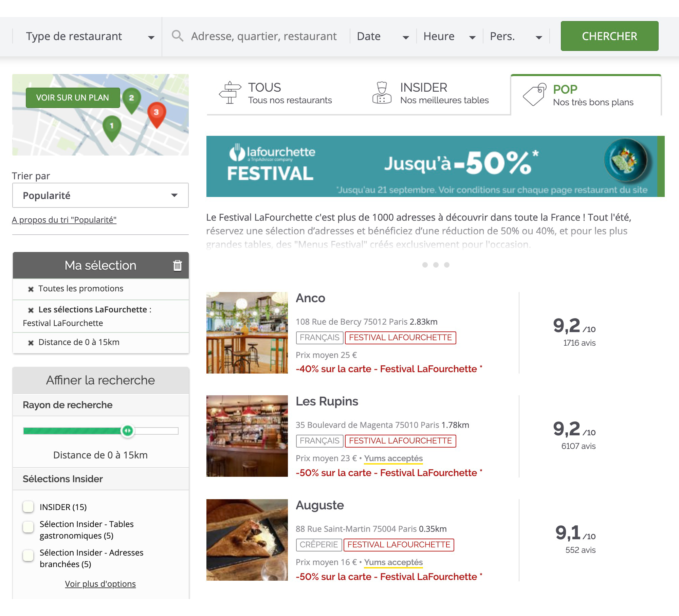
Task: Click first carousel dot under banner
Action: tap(425, 265)
